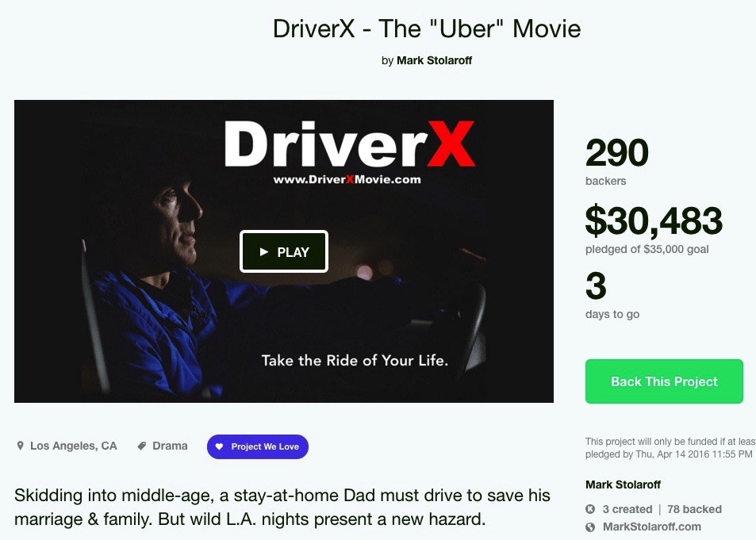
Task: Open creator Mark Stolaroff link under title
Action: click(434, 61)
